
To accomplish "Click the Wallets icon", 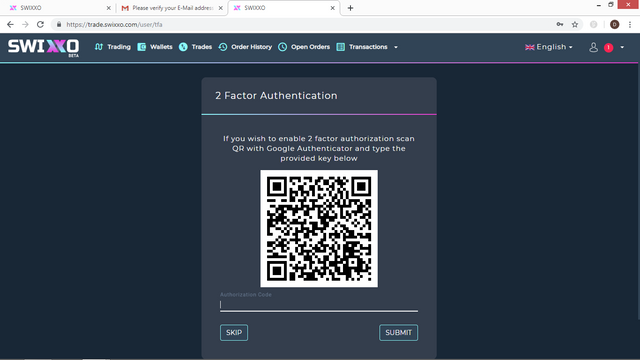I will [142, 47].
